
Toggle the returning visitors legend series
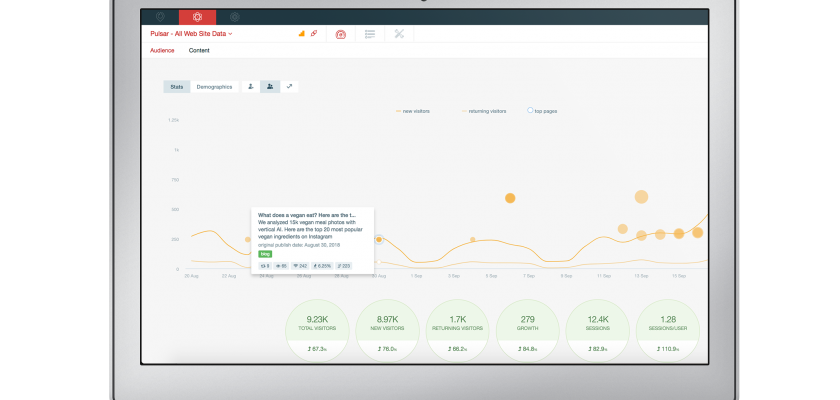(x=484, y=111)
